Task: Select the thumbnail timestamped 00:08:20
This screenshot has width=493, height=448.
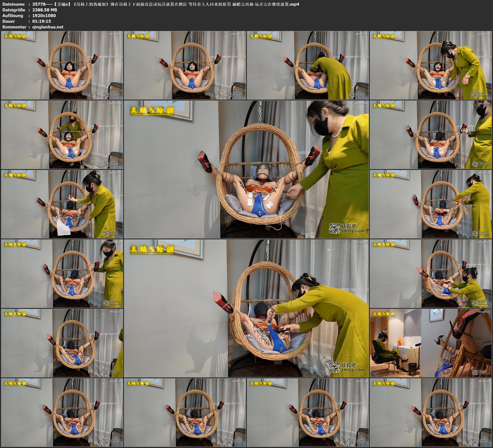Action: [185, 65]
